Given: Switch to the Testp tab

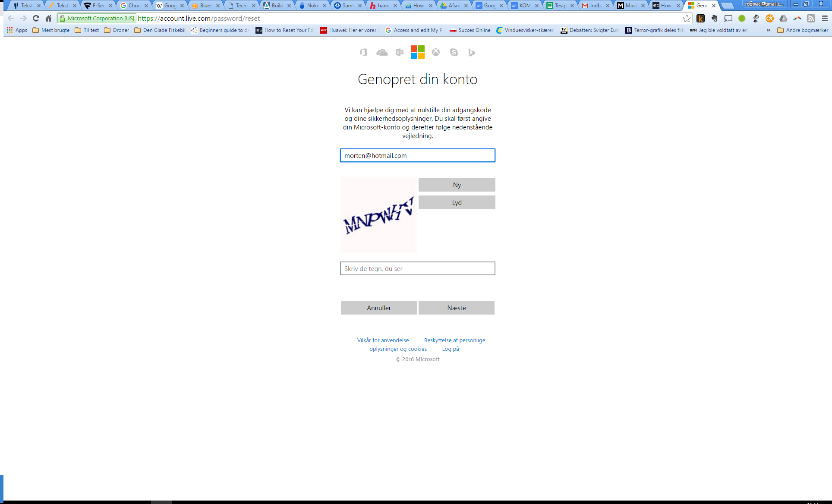Looking at the screenshot, I should (559, 6).
